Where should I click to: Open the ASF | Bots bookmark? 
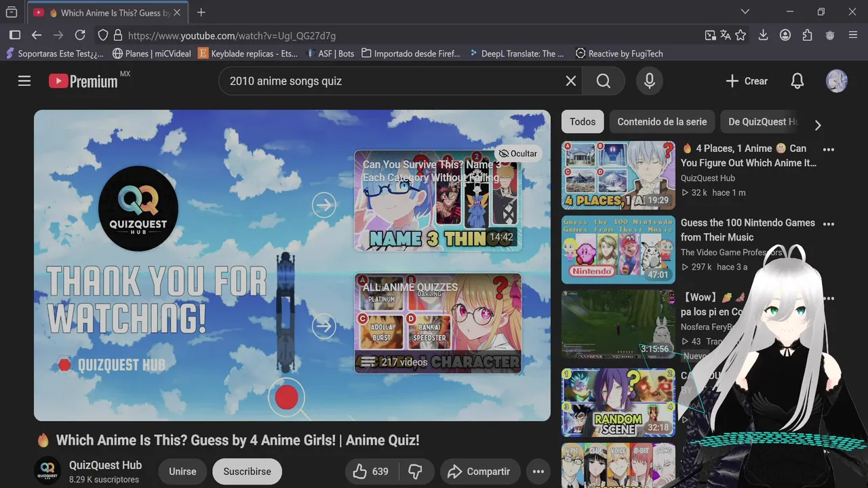pos(330,54)
